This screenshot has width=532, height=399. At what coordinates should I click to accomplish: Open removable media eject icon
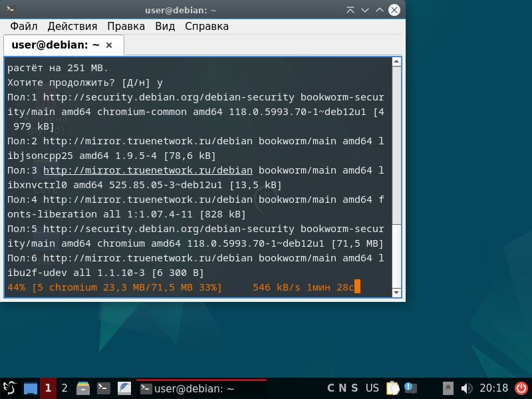448,388
